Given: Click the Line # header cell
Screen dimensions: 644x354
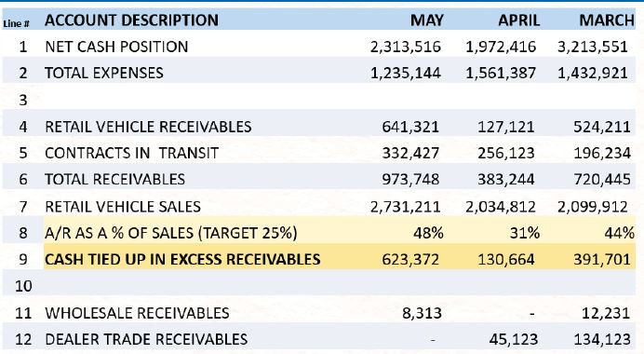Looking at the screenshot, I should tap(17, 23).
